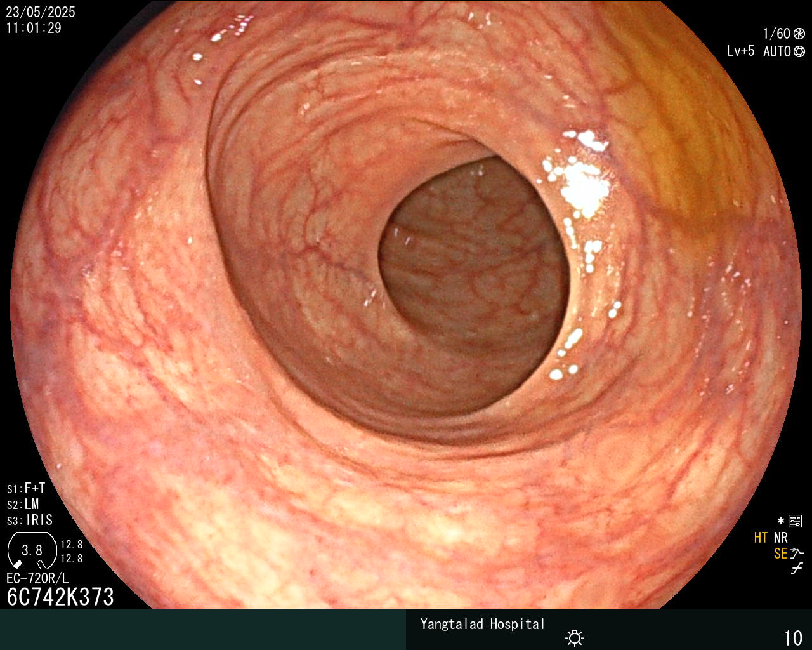Click the 1/60 shutter speed value
812x650 pixels.
click(x=776, y=34)
